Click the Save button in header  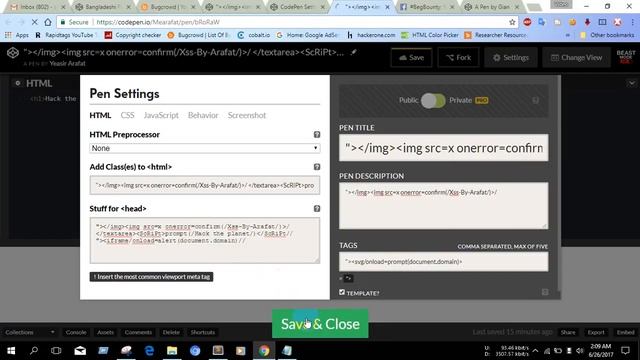411,58
